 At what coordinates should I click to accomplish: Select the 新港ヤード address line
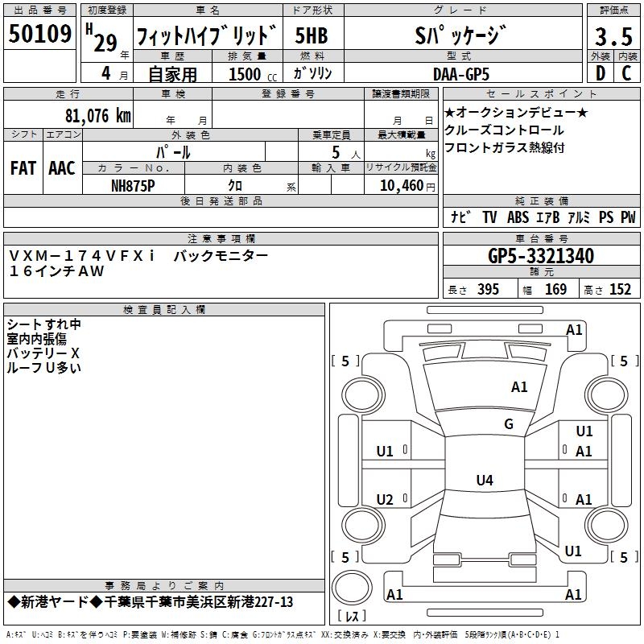click(151, 602)
